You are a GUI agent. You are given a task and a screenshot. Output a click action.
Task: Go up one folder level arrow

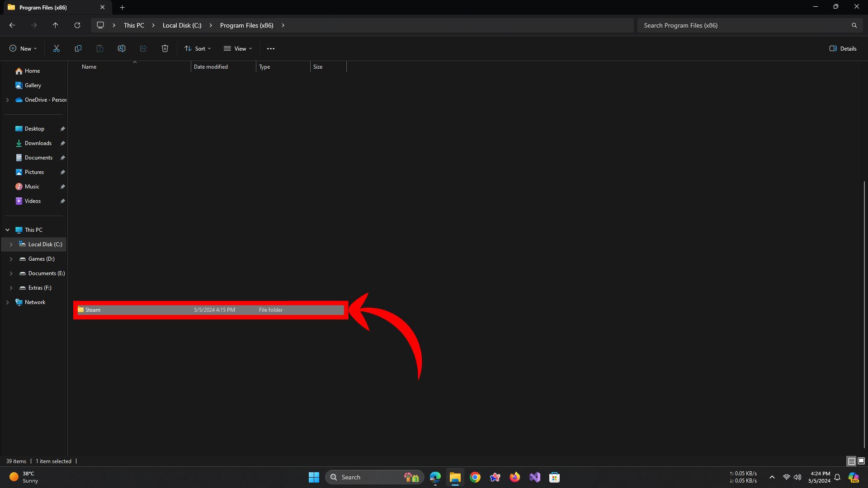pyautogui.click(x=56, y=25)
